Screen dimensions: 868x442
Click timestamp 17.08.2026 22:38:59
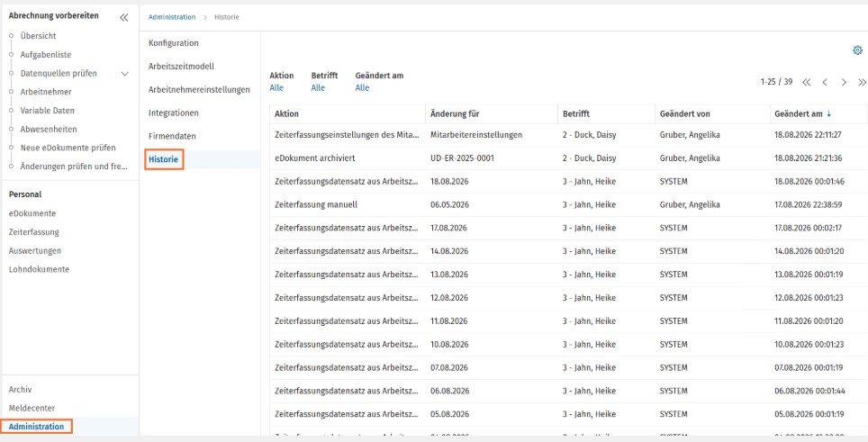pos(809,204)
